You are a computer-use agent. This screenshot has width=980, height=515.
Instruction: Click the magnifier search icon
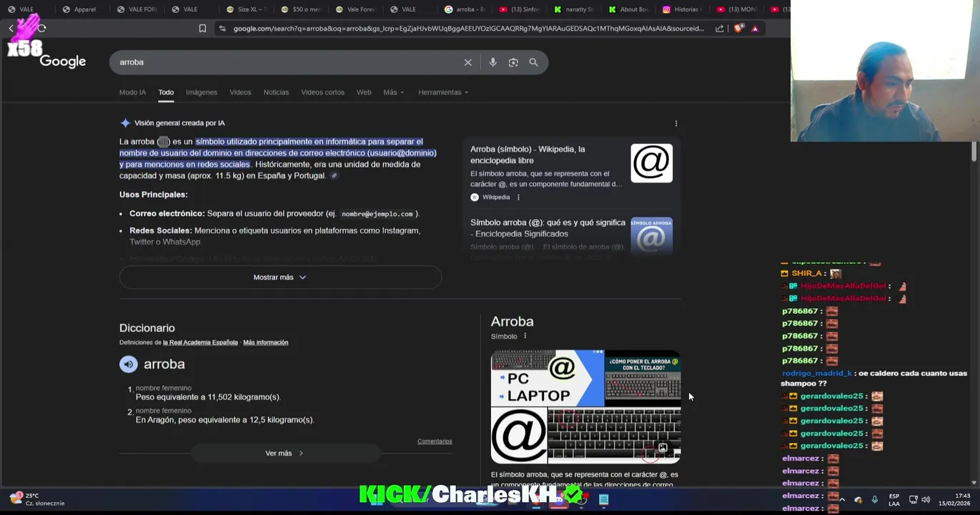533,62
